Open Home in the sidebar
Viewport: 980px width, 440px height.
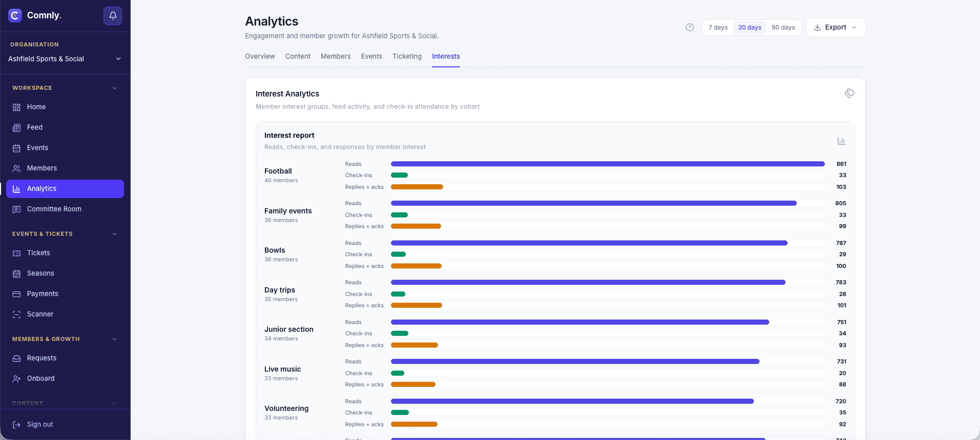tap(65, 107)
